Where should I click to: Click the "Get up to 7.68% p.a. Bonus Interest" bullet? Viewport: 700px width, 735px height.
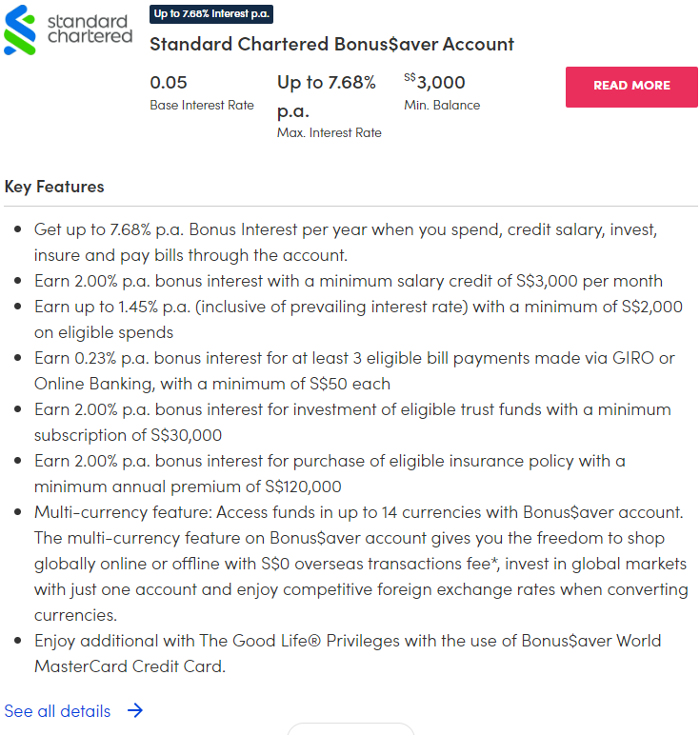(347, 242)
